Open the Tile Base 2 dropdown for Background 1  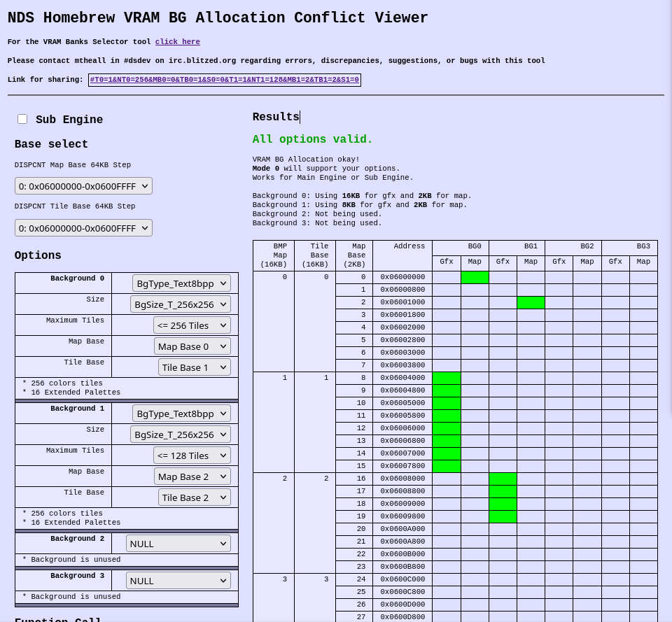tap(194, 497)
